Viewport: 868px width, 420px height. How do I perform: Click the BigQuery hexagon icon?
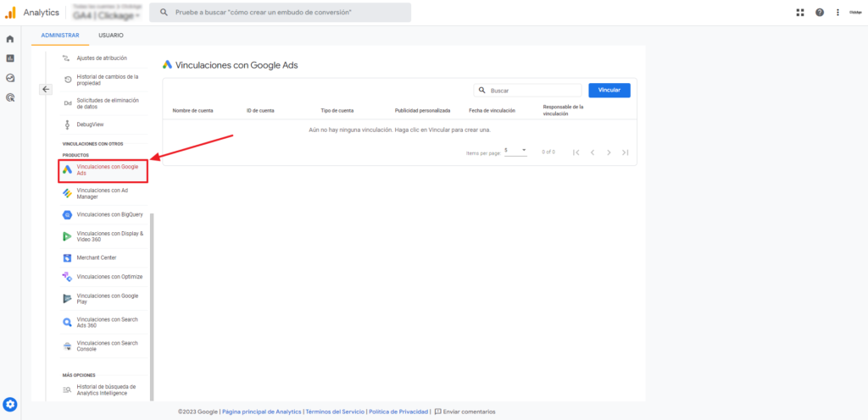(67, 214)
